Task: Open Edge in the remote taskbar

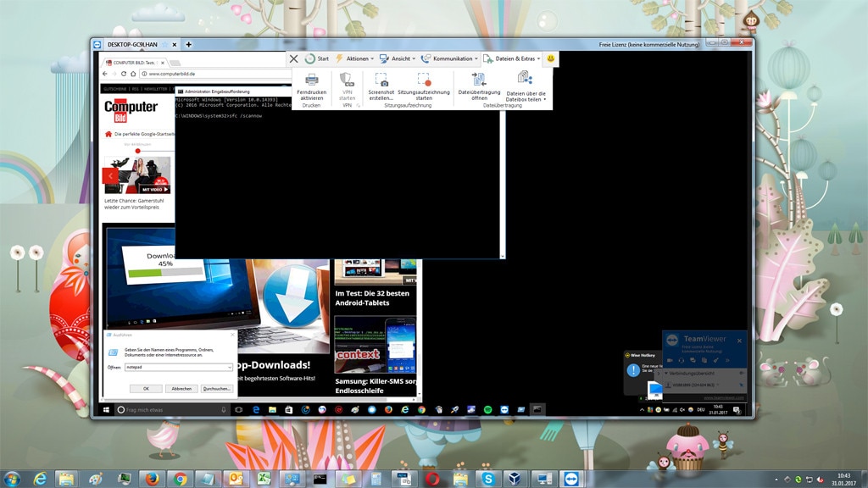Action: tap(256, 410)
